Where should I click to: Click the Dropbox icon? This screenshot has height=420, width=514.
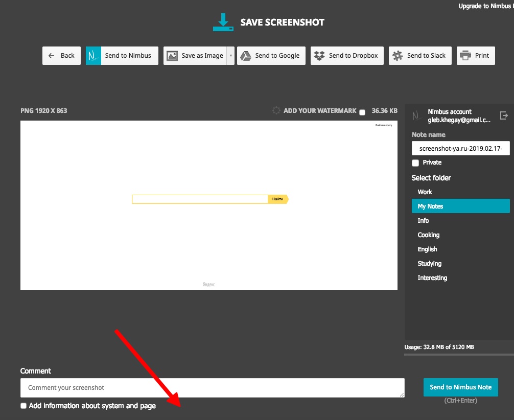coord(319,56)
